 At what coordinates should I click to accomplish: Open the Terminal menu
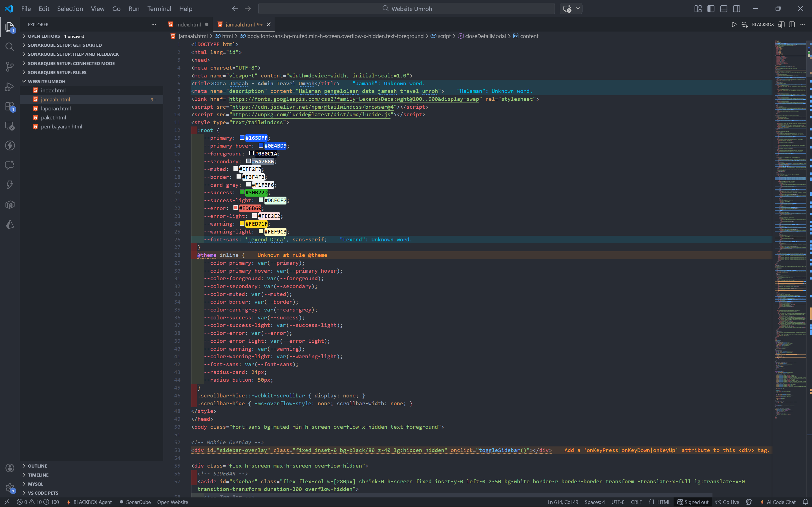pos(159,9)
